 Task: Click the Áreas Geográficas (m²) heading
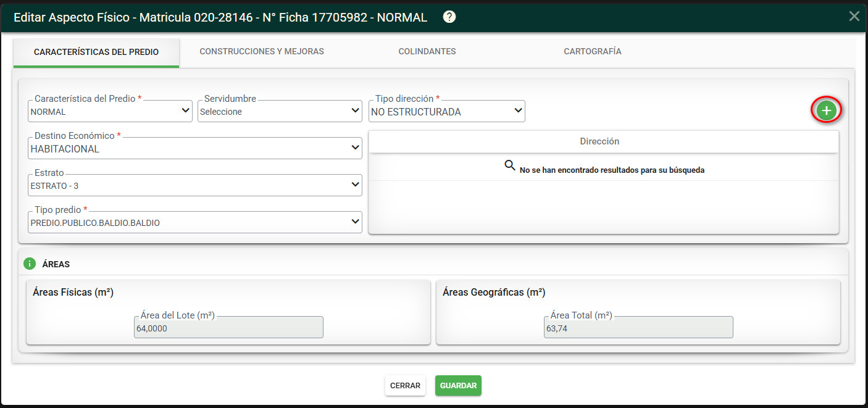(494, 293)
